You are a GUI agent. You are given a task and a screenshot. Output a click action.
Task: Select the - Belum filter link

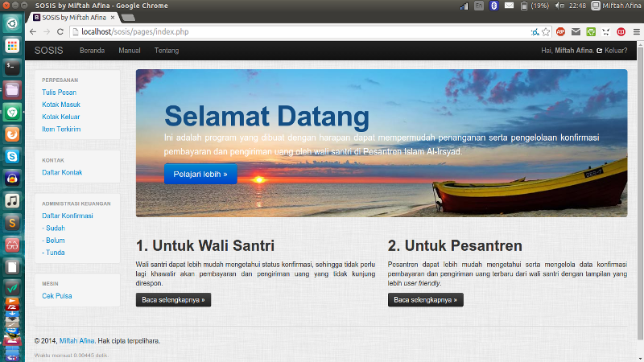pos(53,241)
